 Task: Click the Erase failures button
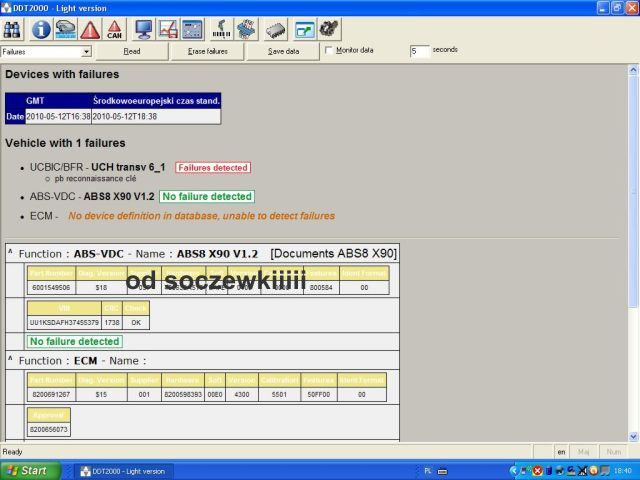coord(207,51)
